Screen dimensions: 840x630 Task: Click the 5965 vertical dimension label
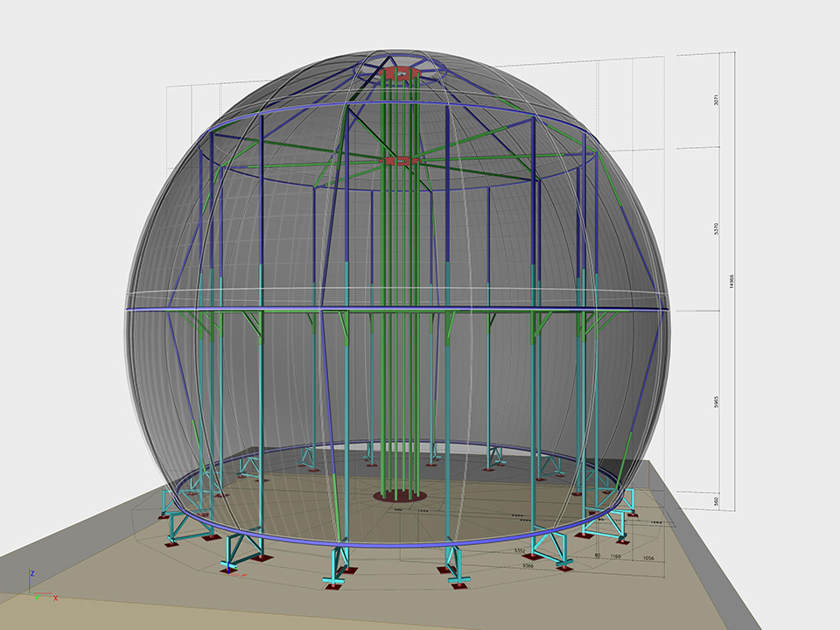coord(717,402)
